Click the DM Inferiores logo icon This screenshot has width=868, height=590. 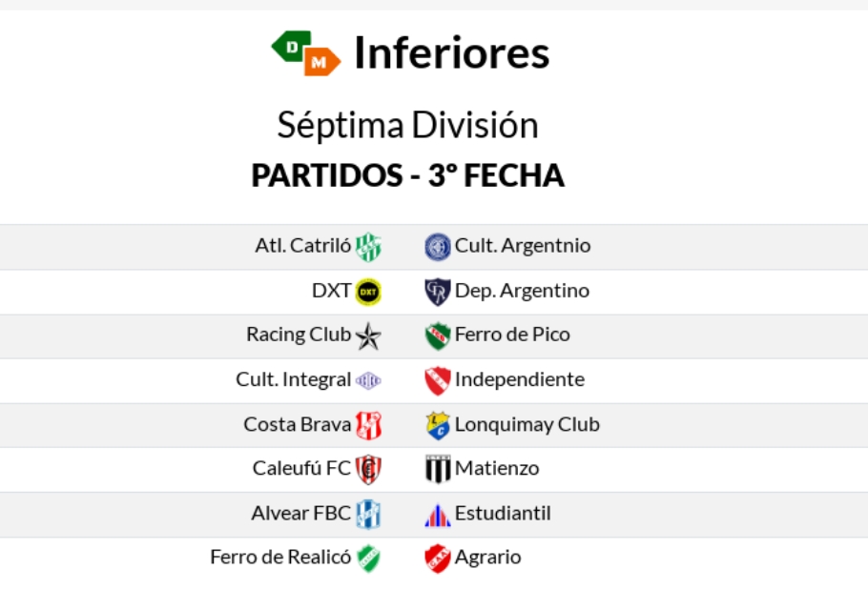[305, 52]
